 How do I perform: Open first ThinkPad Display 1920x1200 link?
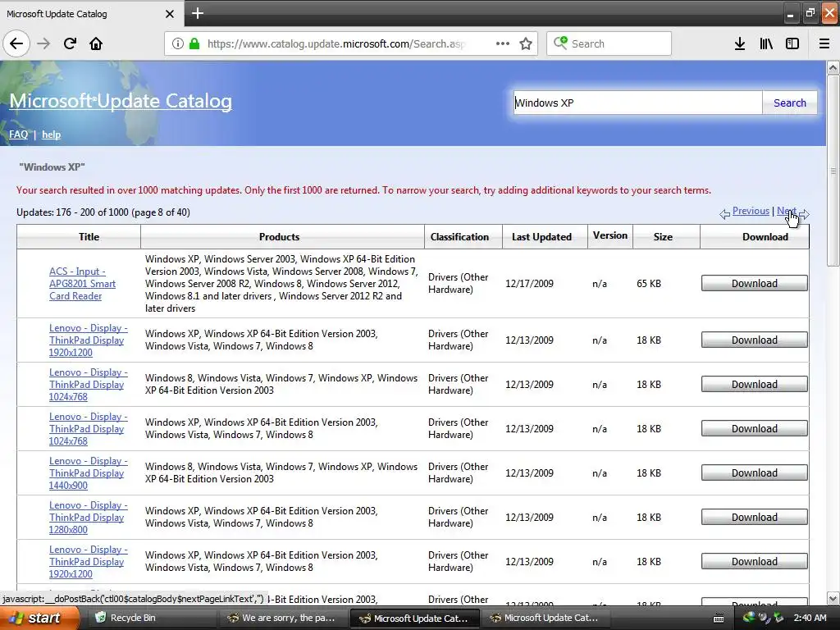click(x=89, y=340)
